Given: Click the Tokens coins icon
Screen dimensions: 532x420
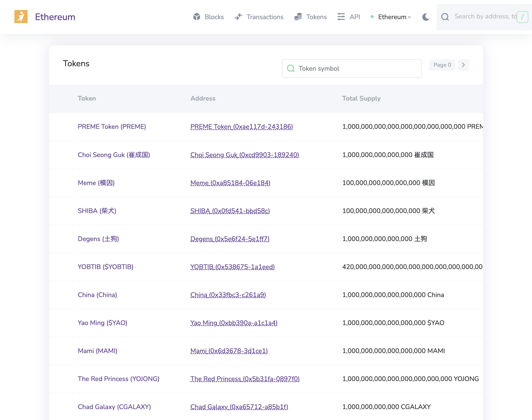Looking at the screenshot, I should click(x=298, y=17).
